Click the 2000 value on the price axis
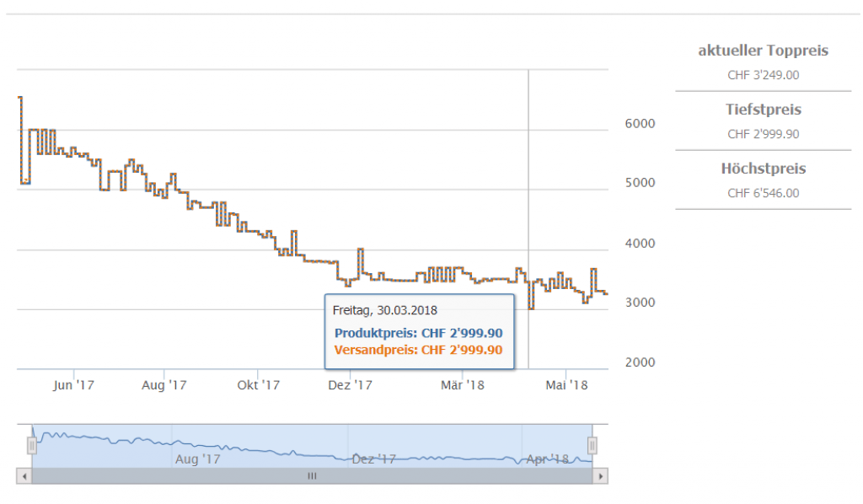 [640, 362]
